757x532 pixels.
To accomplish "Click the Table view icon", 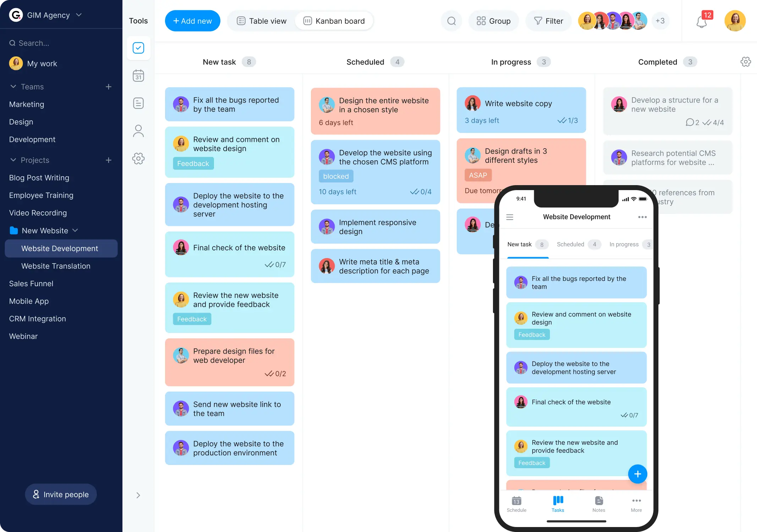I will [x=241, y=21].
